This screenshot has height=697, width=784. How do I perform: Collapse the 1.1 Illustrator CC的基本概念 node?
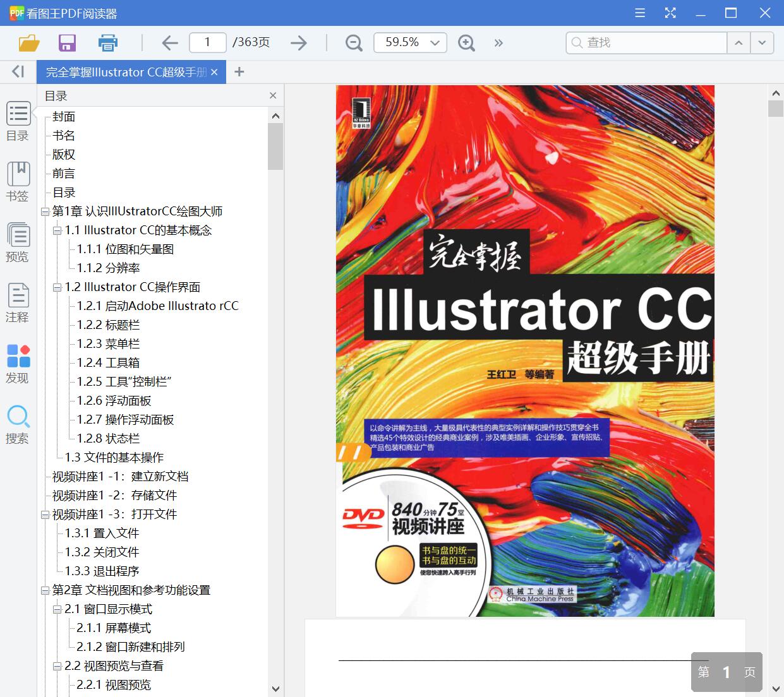pos(57,231)
